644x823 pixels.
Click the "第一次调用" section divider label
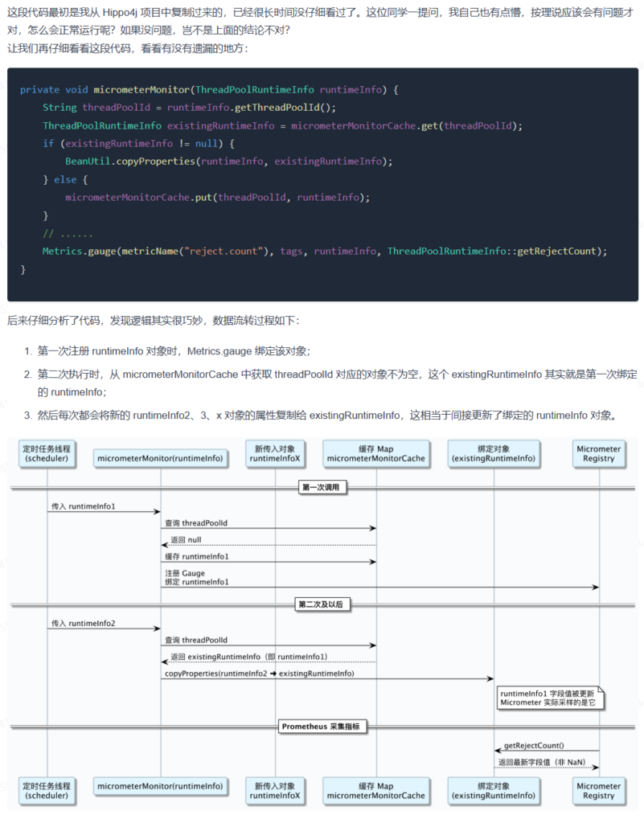tap(323, 488)
